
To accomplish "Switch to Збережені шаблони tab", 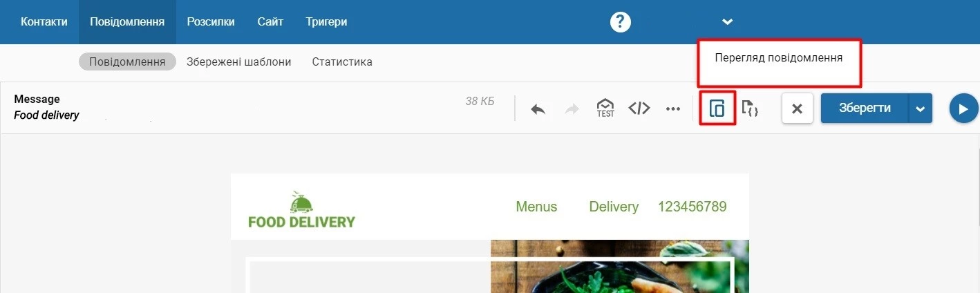I will tap(239, 62).
